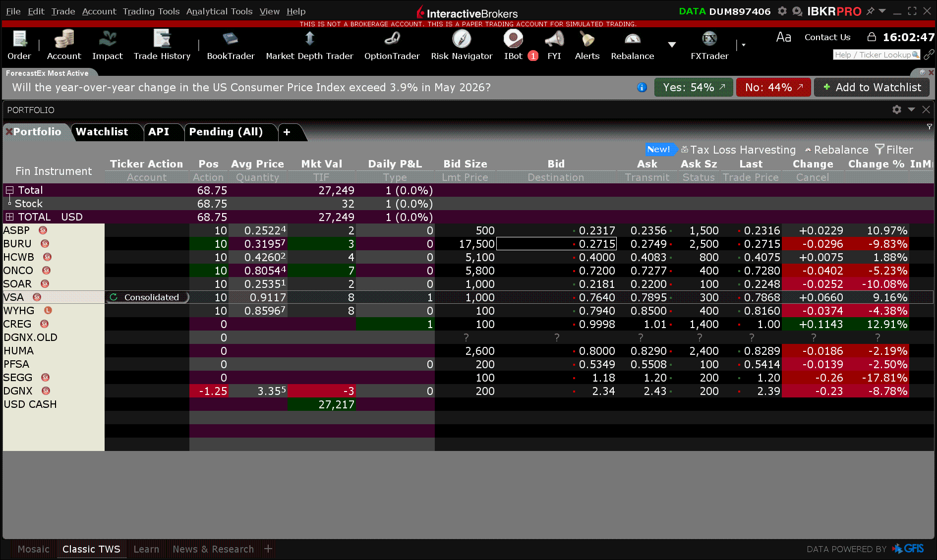Open the Impact dashboard icon
This screenshot has width=937, height=560.
107,45
